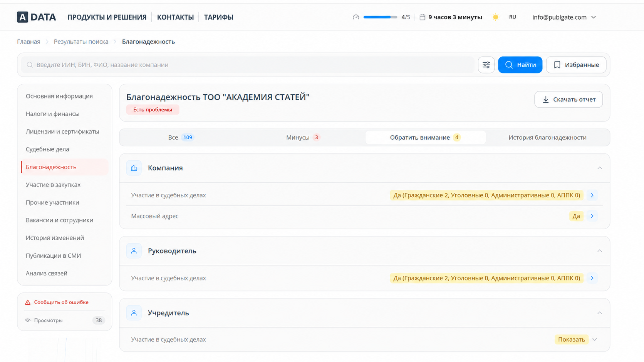Click Руководитель court cases value badge

coord(486,278)
